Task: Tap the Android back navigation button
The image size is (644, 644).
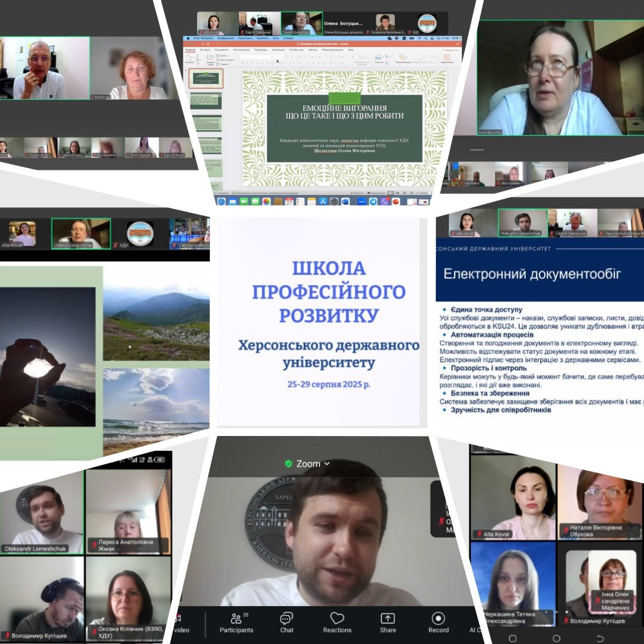Action: coord(600,638)
